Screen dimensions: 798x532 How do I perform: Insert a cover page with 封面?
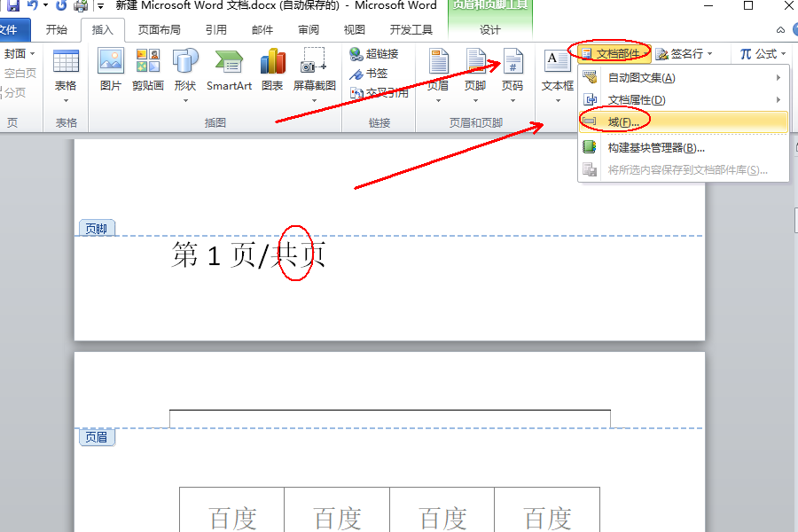point(15,52)
